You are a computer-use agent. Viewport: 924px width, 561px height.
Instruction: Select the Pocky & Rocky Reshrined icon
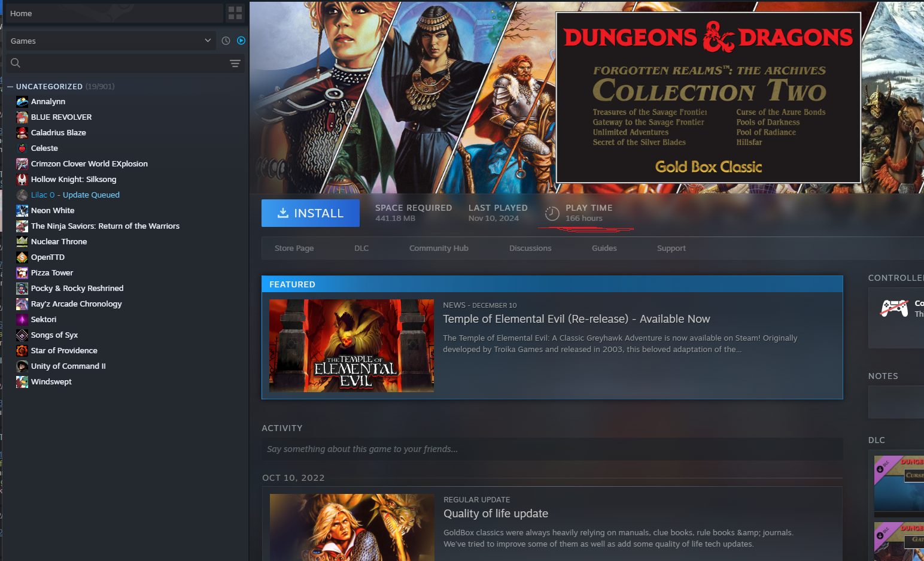coord(22,289)
